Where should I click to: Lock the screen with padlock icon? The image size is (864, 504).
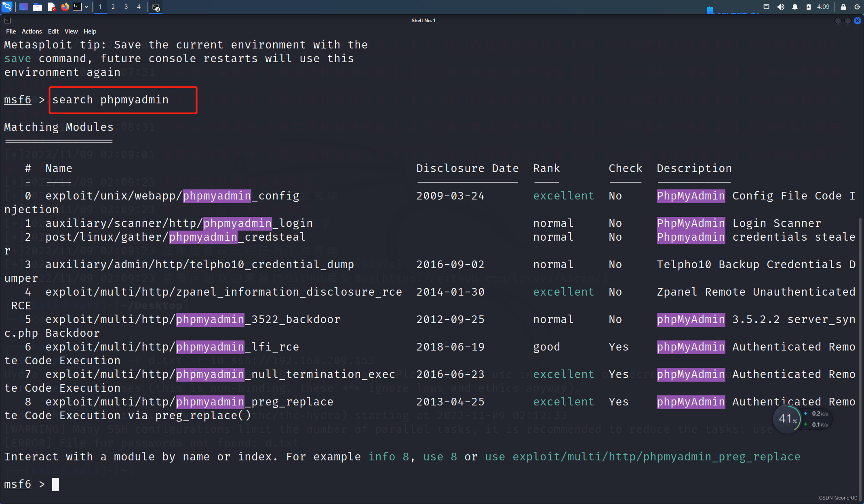click(x=843, y=6)
